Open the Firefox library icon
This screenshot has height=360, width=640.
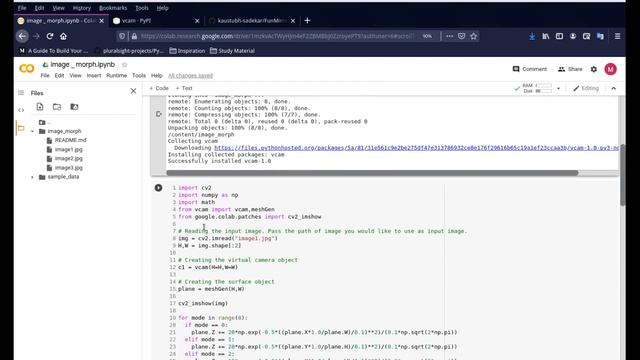pyautogui.click(x=546, y=36)
